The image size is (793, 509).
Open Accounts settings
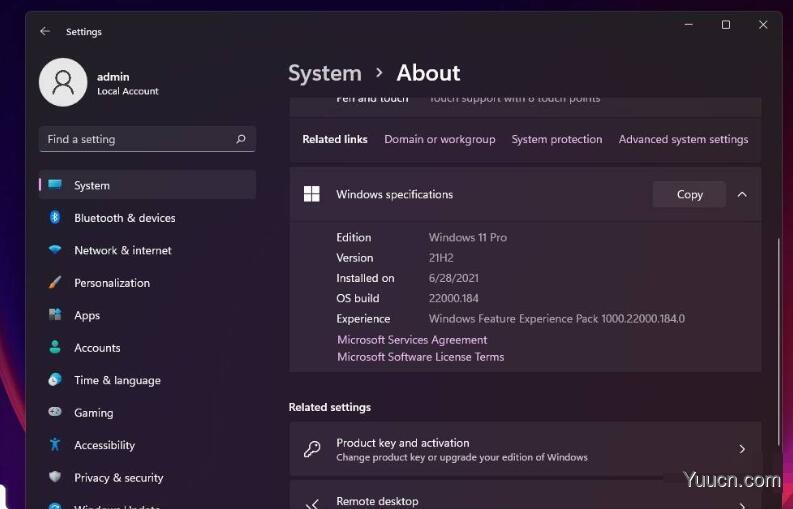(147, 348)
